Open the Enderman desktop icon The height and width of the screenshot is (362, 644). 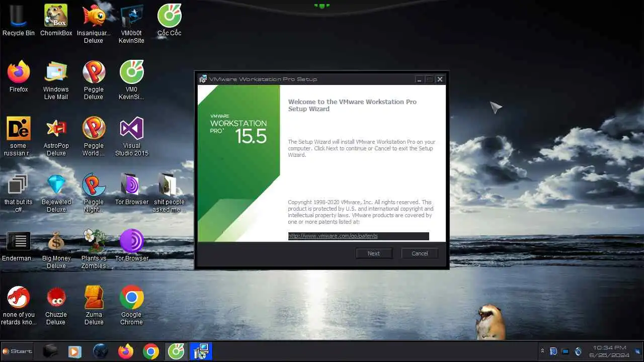pos(19,246)
